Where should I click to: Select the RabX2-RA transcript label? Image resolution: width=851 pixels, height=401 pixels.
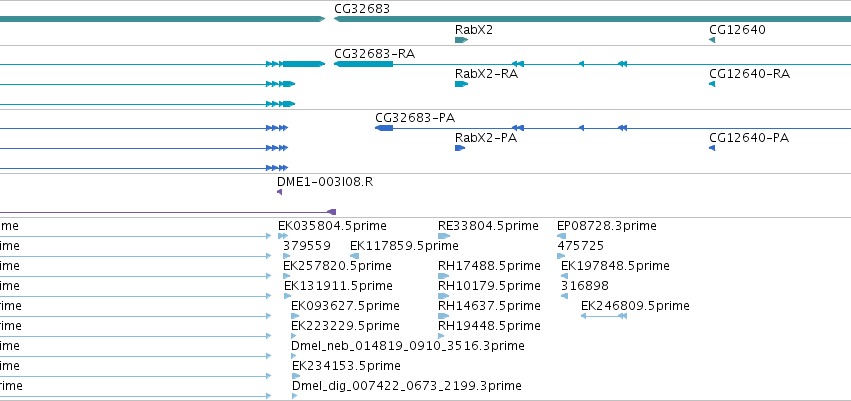click(486, 74)
